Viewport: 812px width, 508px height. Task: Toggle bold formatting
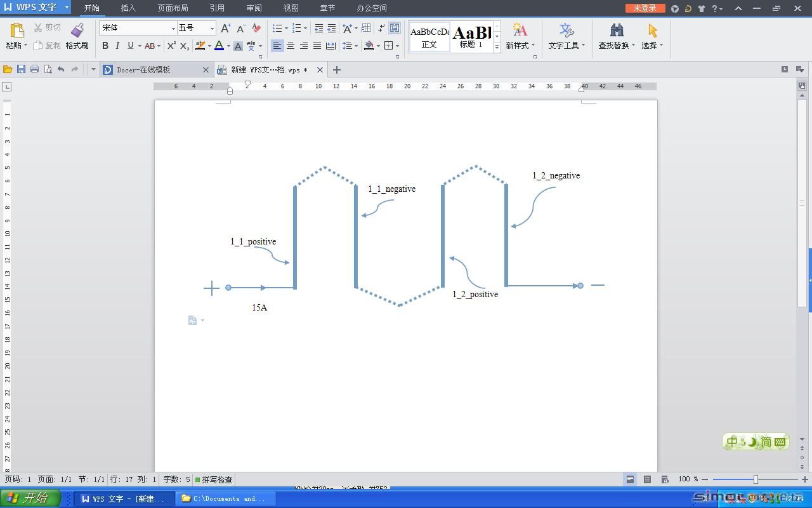click(105, 46)
